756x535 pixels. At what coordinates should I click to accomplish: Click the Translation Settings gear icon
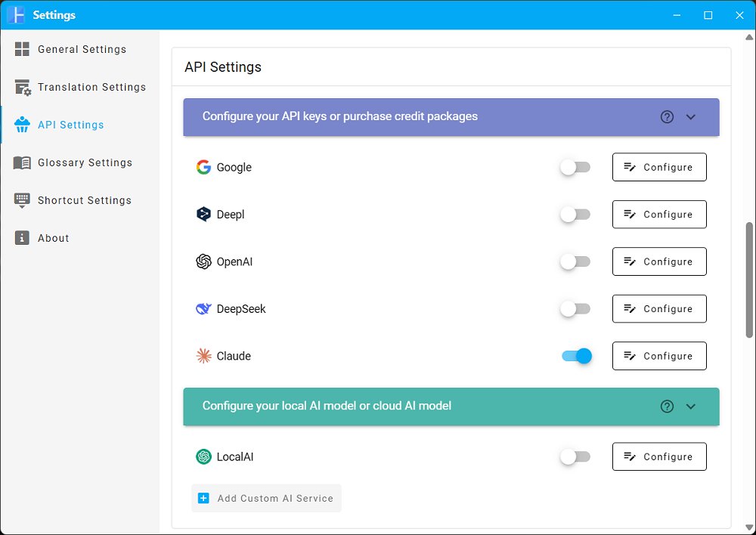click(23, 87)
